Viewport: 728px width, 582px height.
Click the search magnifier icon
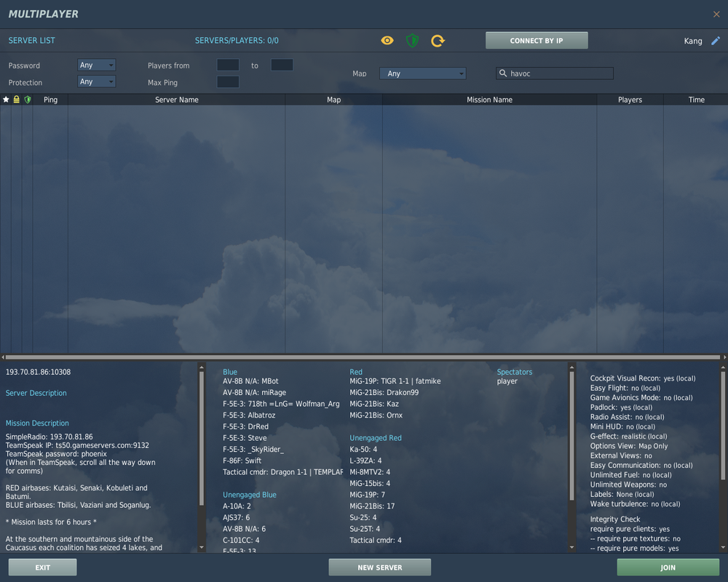coord(503,73)
